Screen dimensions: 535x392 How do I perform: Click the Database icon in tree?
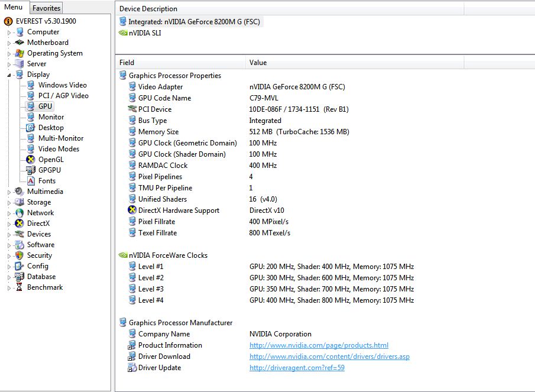coord(20,277)
